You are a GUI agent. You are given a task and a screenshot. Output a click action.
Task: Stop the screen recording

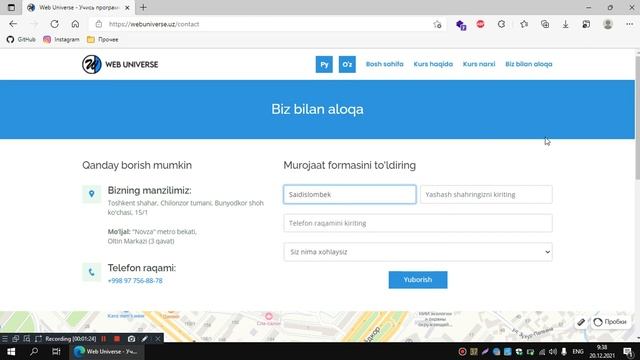pos(117,339)
